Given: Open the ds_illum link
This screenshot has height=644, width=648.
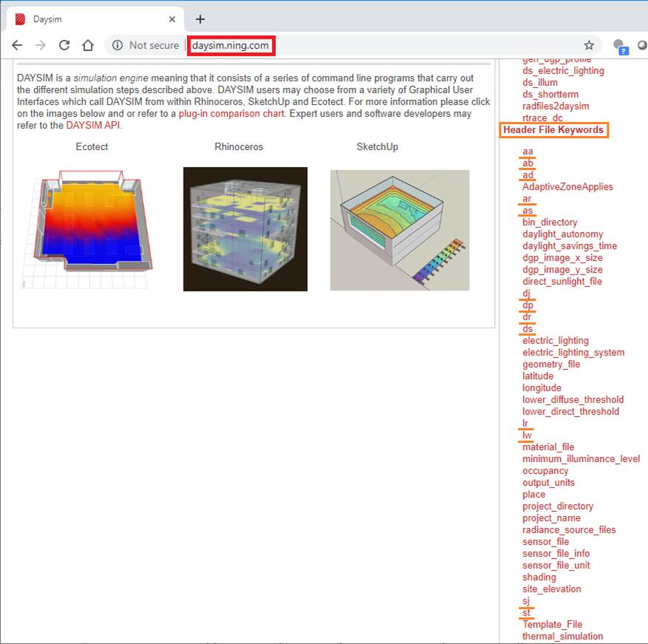Looking at the screenshot, I should tap(540, 83).
